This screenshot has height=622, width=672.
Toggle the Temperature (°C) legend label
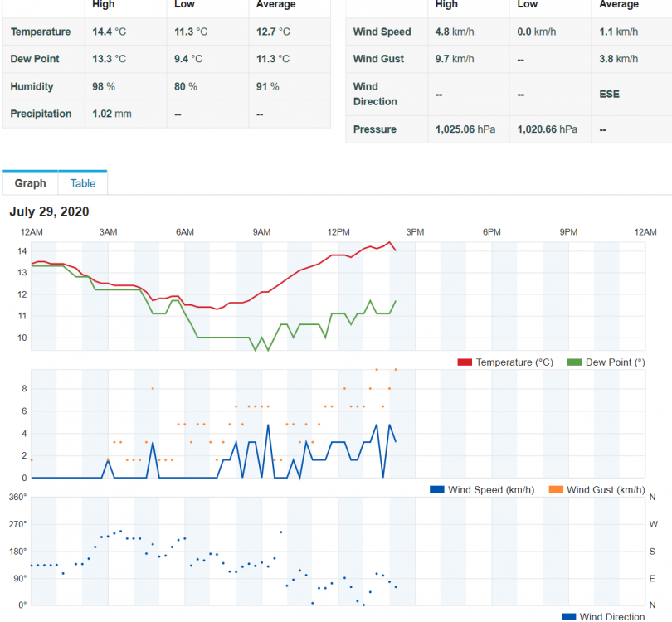coord(514,362)
